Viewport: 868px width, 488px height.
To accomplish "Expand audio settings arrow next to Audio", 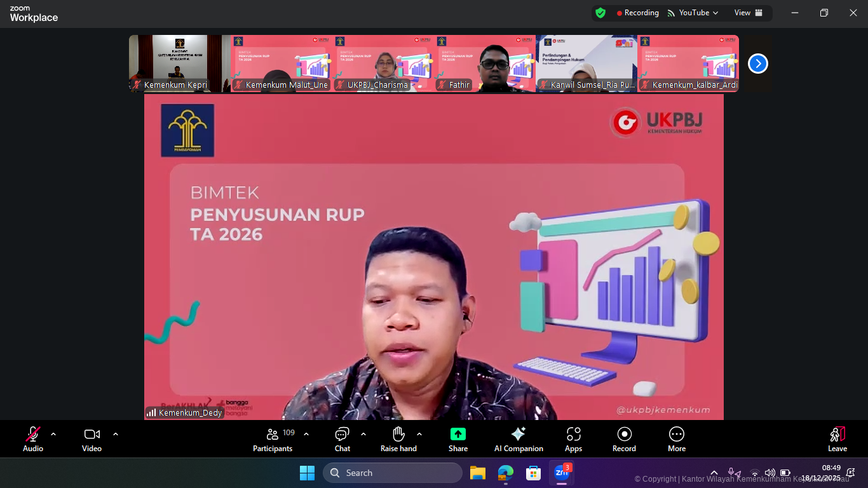I will pos(53,434).
